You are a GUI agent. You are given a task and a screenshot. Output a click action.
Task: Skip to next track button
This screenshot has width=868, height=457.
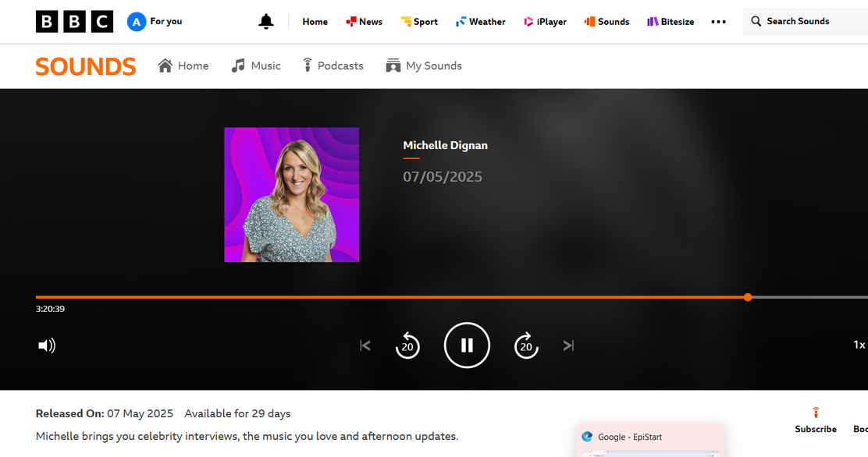point(568,345)
